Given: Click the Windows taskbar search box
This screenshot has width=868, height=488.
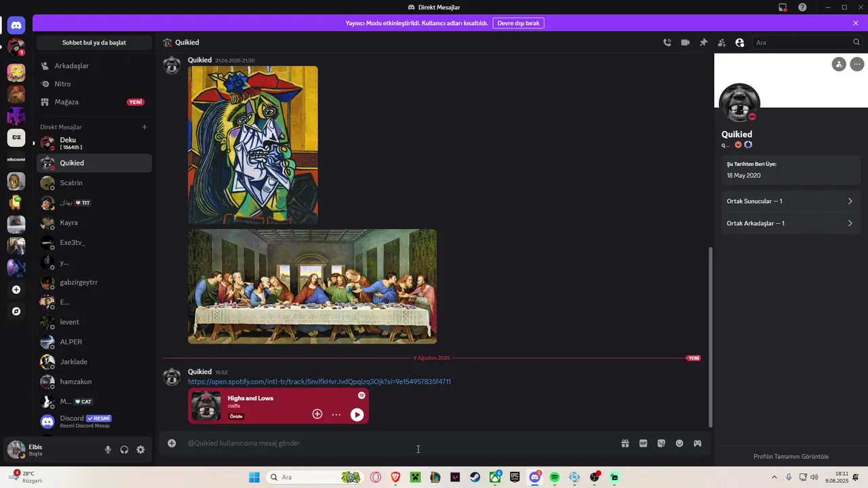Looking at the screenshot, I should coord(314,477).
